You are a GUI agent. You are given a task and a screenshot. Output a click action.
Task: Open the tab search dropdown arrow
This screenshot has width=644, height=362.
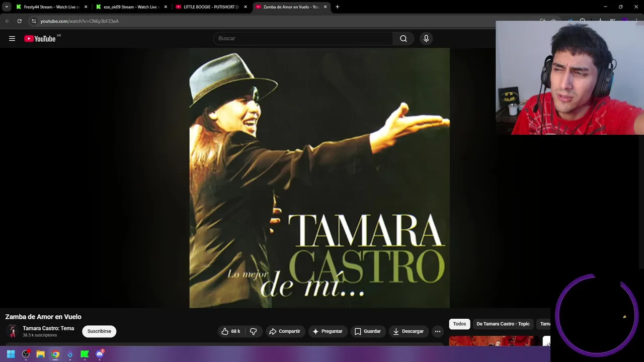(7, 7)
